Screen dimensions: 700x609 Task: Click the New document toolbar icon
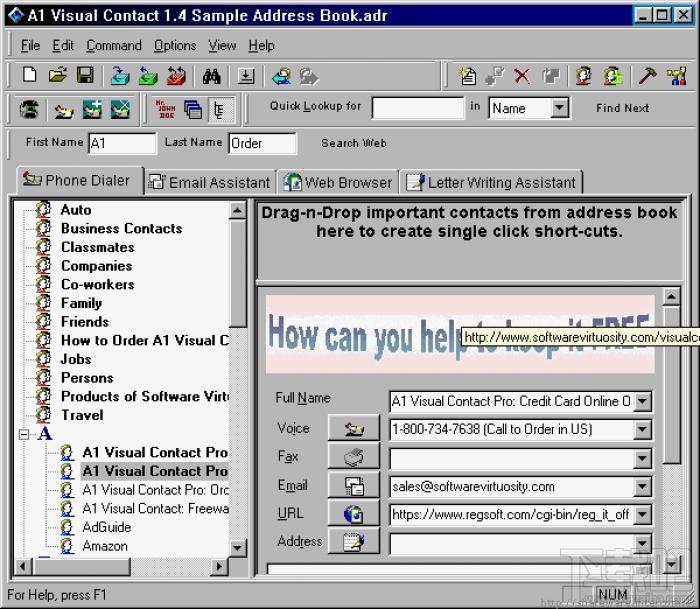tap(30, 75)
